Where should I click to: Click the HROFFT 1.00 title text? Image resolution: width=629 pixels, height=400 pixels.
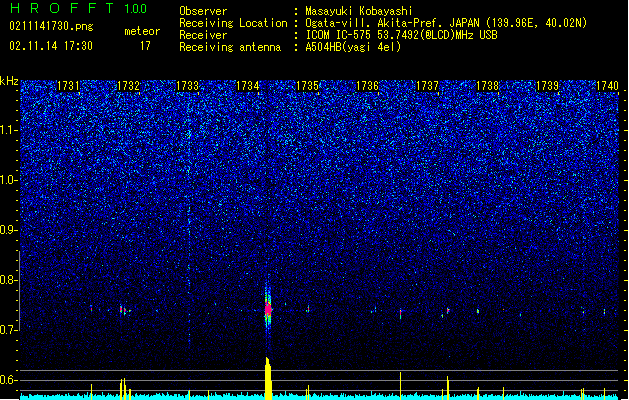79,8
